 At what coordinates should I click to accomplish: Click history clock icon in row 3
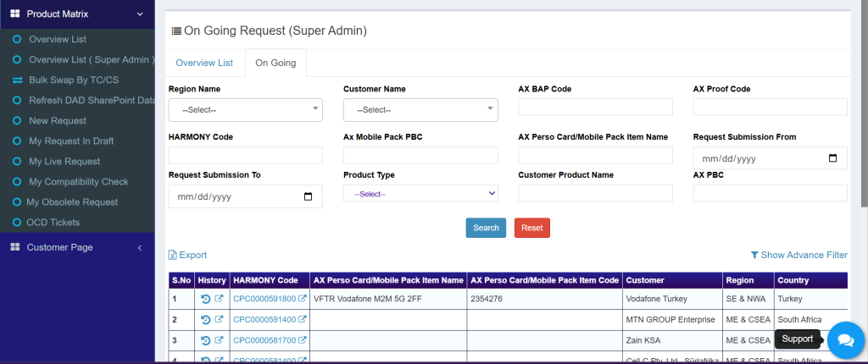[x=205, y=340]
